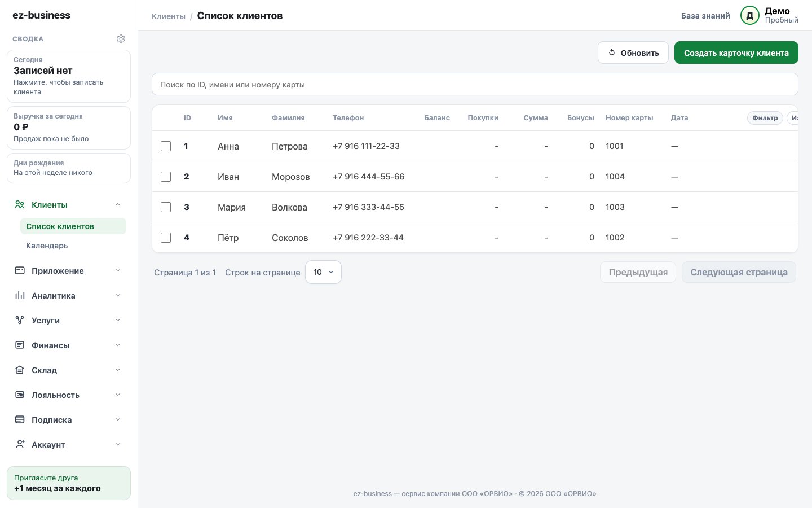Click the Демо account name

coord(777,11)
